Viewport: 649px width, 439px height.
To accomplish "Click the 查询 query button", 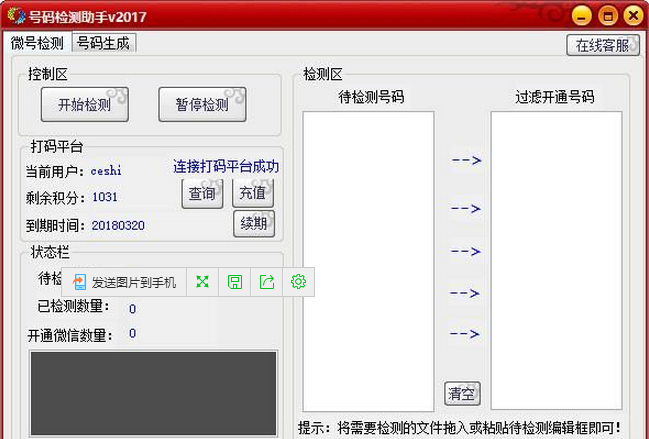I will [202, 193].
